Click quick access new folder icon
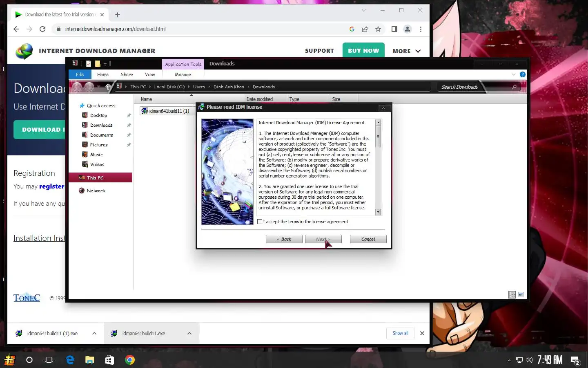 [x=98, y=64]
